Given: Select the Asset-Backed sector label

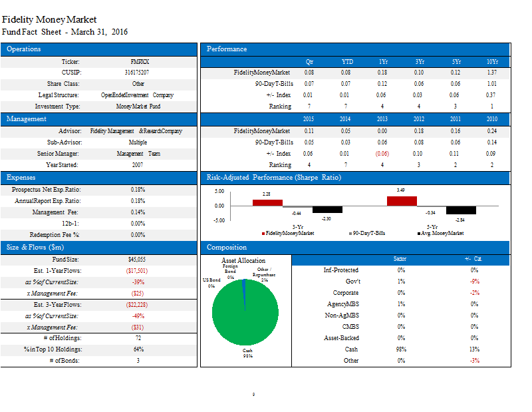Looking at the screenshot, I should 341,338.
